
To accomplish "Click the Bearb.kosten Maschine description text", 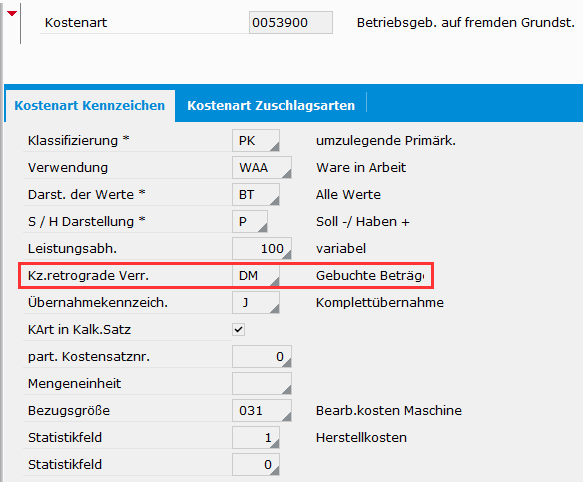I will point(389,411).
